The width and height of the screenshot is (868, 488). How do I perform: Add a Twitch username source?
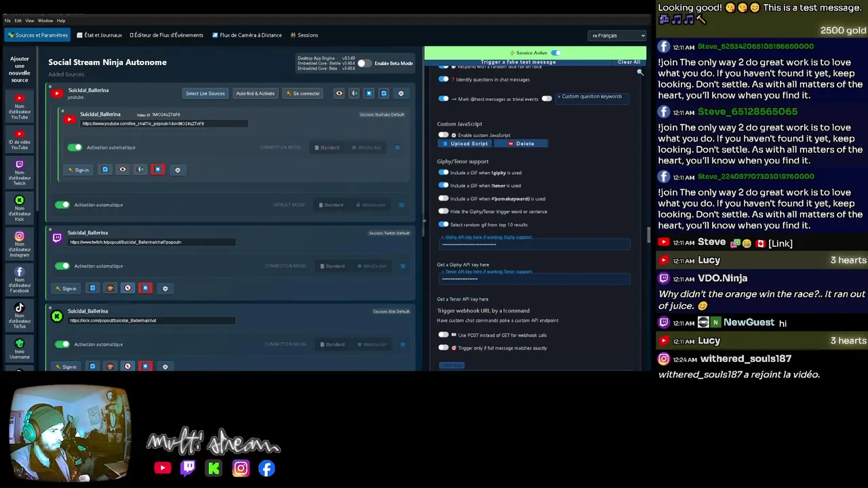pos(19,173)
